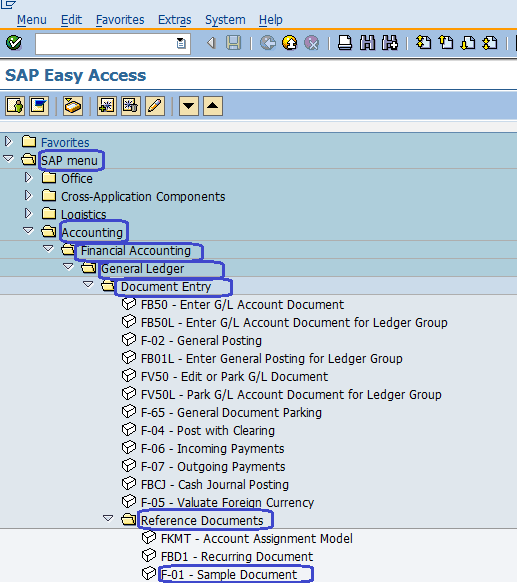Open the System menu

click(225, 20)
